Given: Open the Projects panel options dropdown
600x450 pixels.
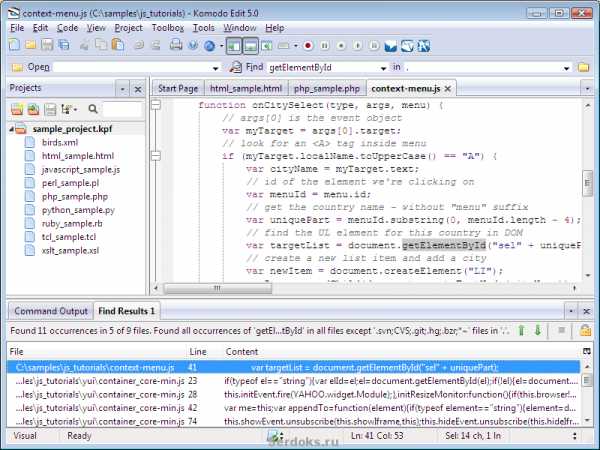Looking at the screenshot, I should (x=122, y=89).
